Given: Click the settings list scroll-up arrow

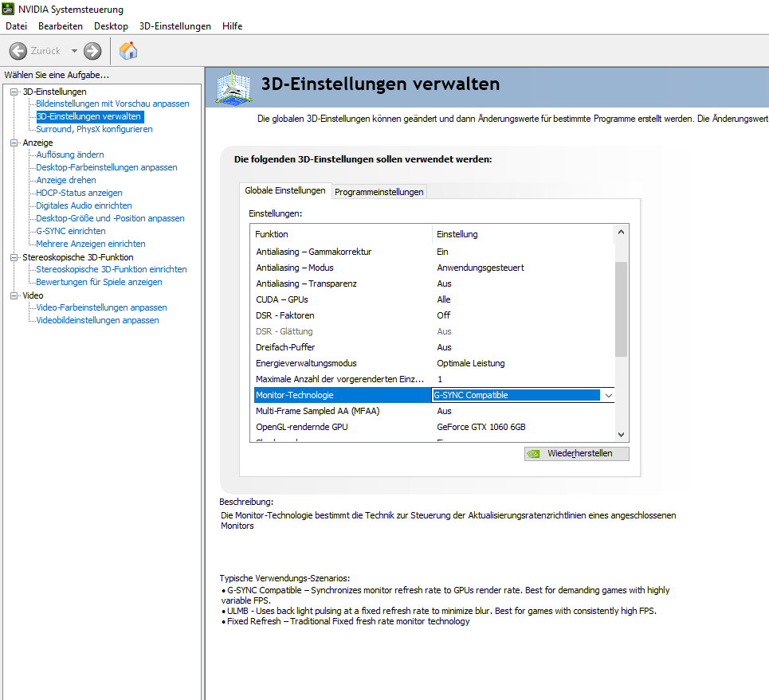Looking at the screenshot, I should 621,232.
